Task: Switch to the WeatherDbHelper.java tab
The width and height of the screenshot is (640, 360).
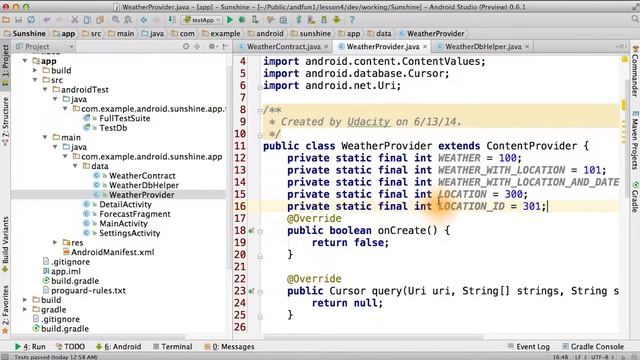Action: click(483, 47)
